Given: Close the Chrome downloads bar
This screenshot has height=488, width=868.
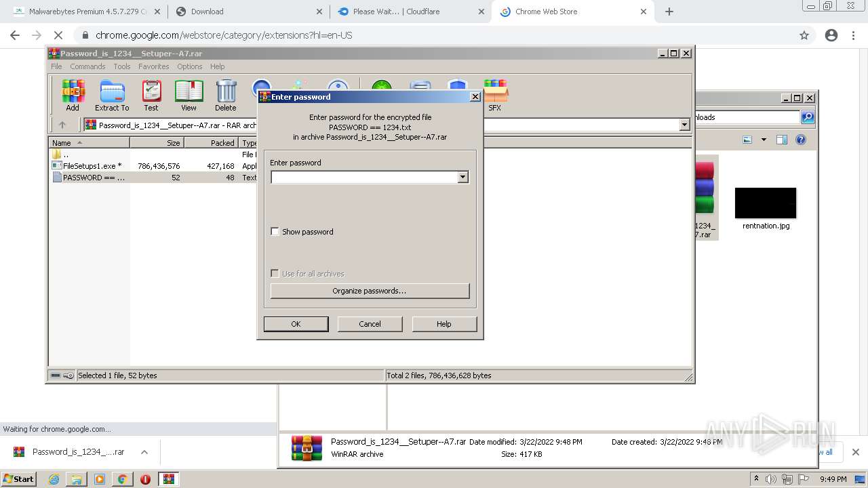Looking at the screenshot, I should coord(856,452).
